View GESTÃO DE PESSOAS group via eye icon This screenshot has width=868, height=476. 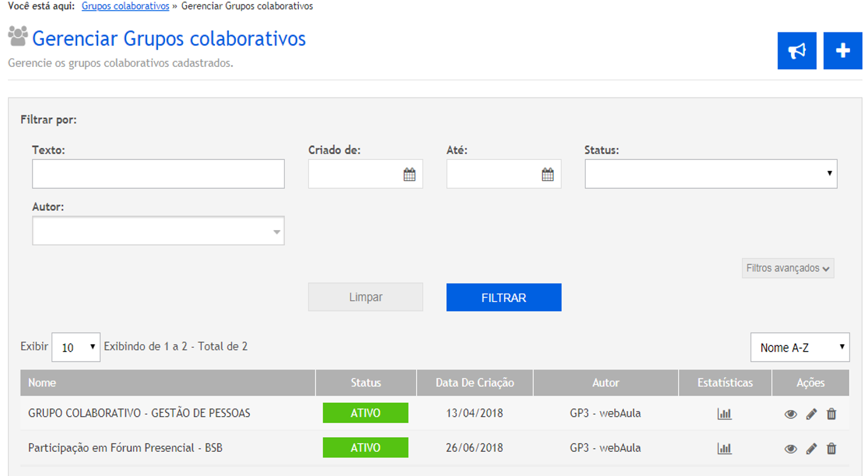click(x=790, y=414)
